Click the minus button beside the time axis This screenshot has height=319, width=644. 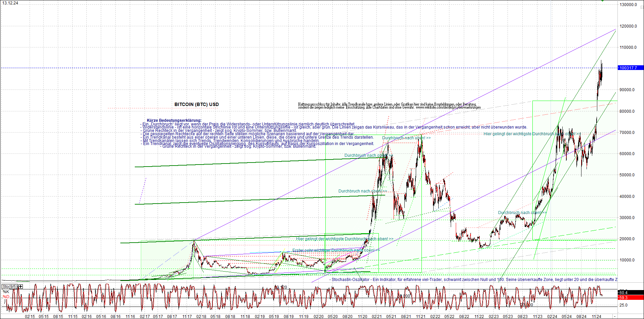click(x=615, y=316)
